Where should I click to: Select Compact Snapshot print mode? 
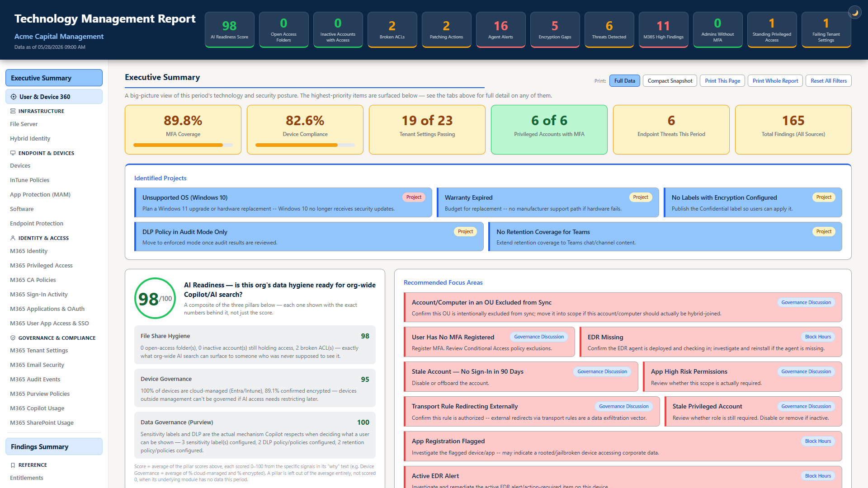click(670, 81)
